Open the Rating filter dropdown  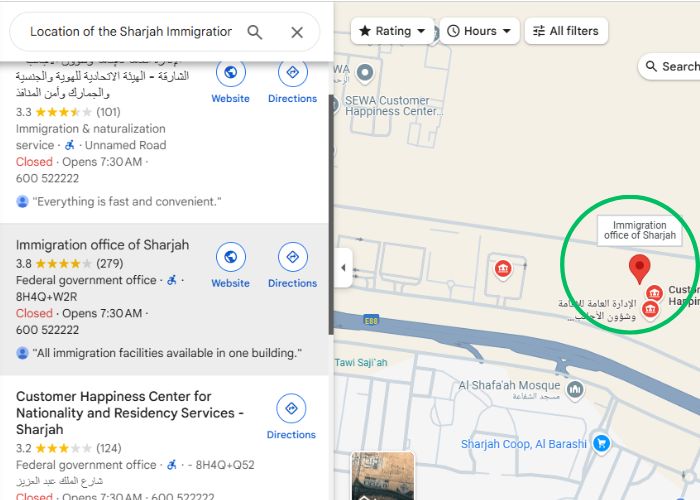pos(392,31)
